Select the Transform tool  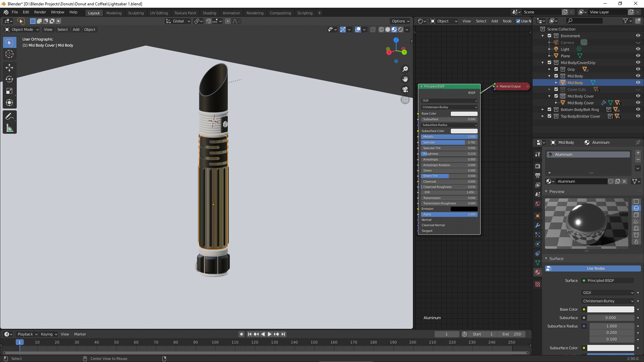click(9, 103)
